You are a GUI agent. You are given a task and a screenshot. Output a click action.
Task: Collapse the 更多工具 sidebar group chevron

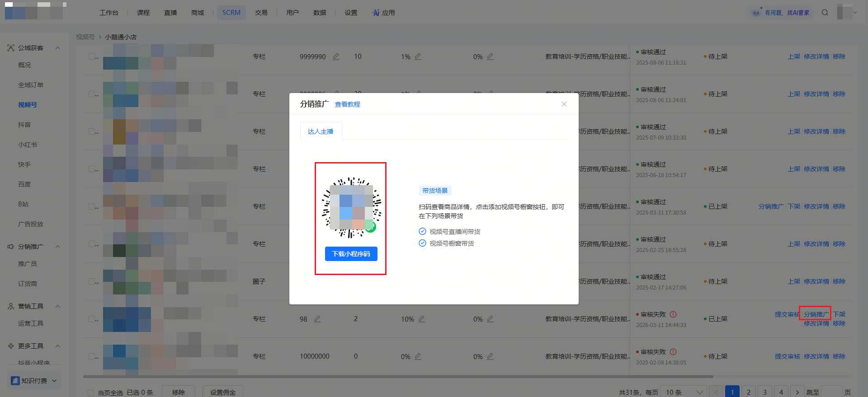click(58, 346)
